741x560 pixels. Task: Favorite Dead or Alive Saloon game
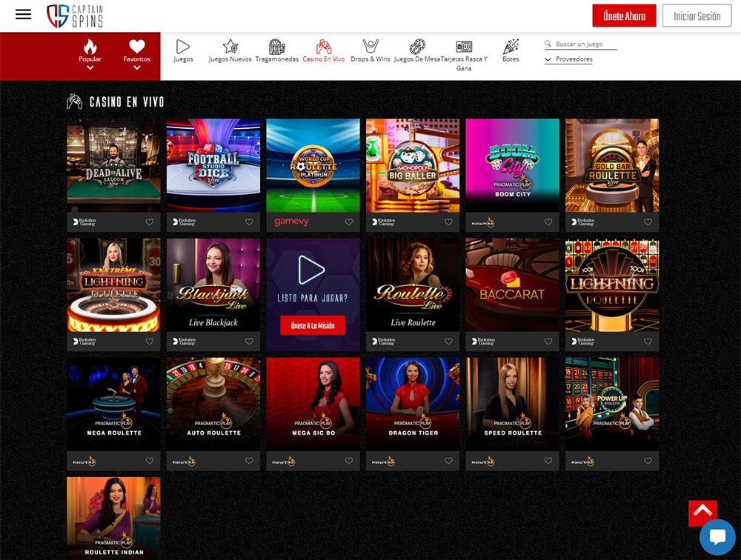[x=150, y=221]
